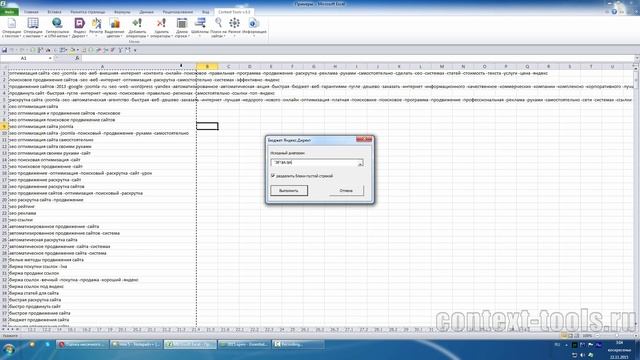
Task: Open Гиперссылки и UTM-метки globe tool
Action: 57,28
